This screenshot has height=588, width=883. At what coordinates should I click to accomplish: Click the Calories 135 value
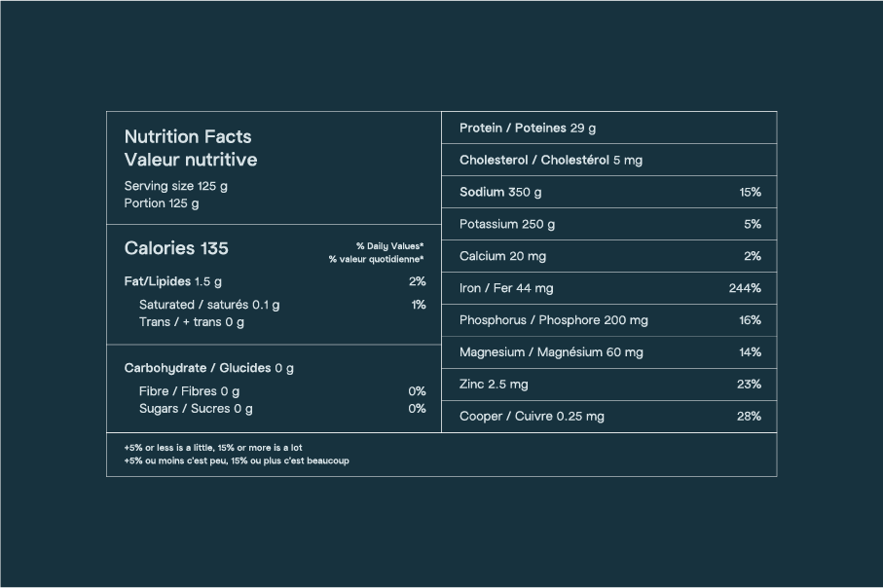coord(176,248)
